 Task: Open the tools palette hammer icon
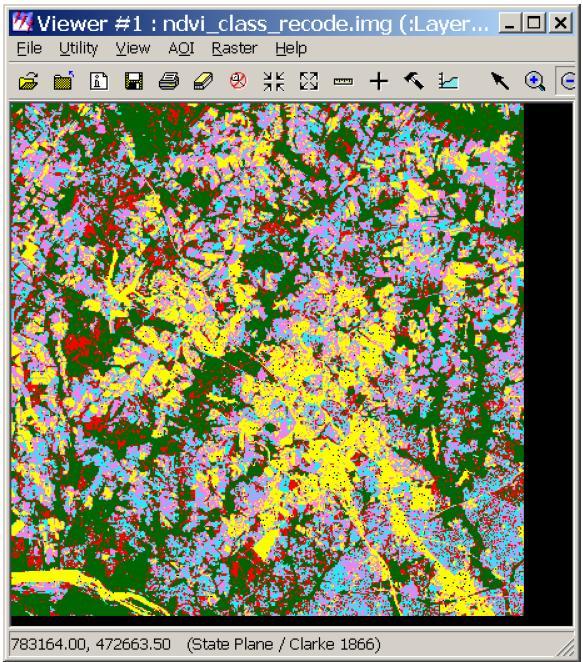pos(414,81)
